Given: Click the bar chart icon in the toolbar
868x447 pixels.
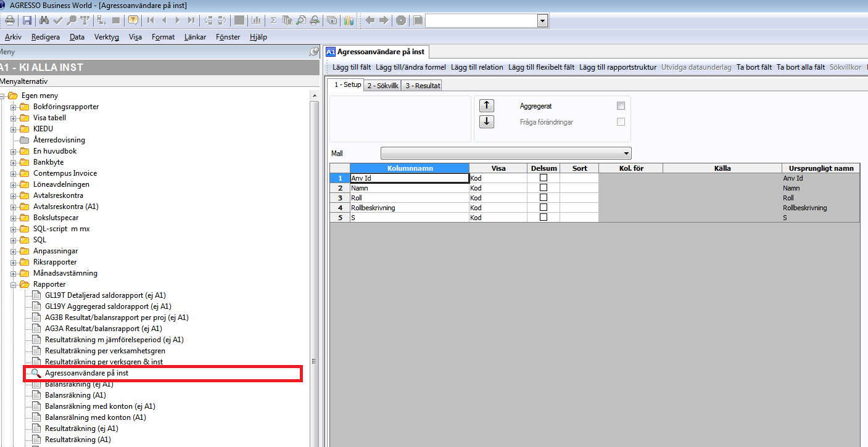Looking at the screenshot, I should [256, 20].
